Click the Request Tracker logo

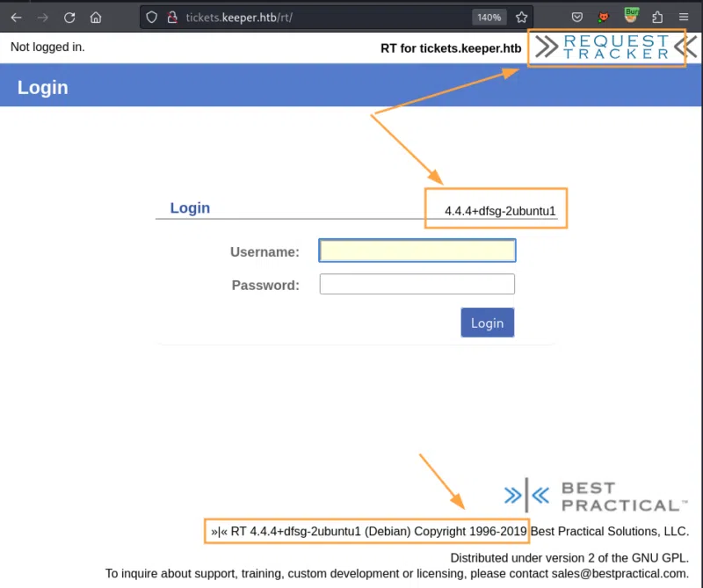(x=616, y=47)
